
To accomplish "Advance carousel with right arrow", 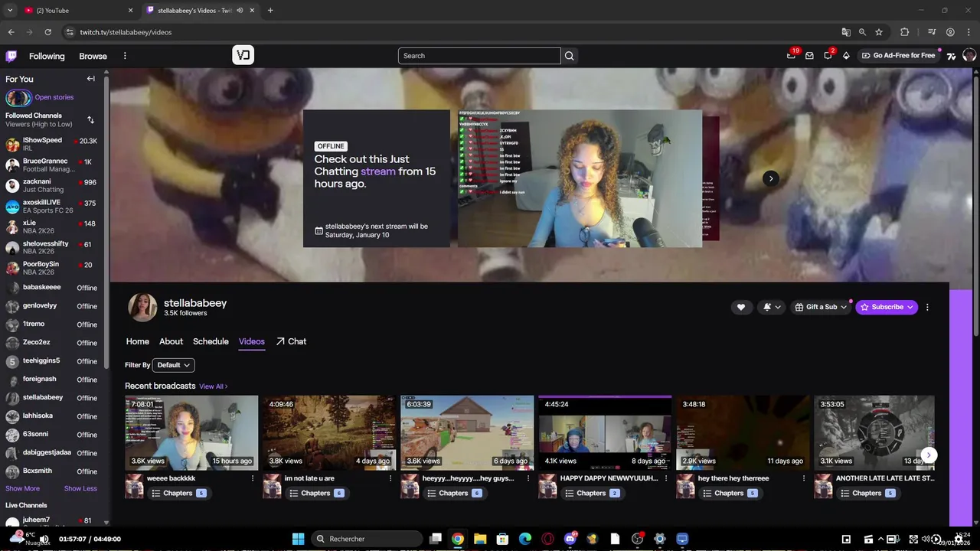I will click(x=771, y=178).
